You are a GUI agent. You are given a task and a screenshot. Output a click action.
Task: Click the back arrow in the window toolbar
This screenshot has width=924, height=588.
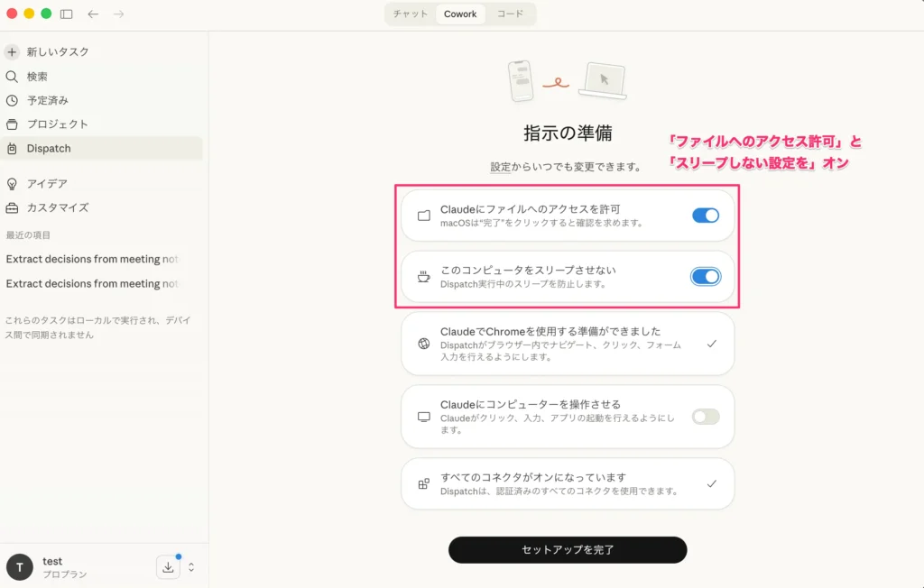[93, 14]
